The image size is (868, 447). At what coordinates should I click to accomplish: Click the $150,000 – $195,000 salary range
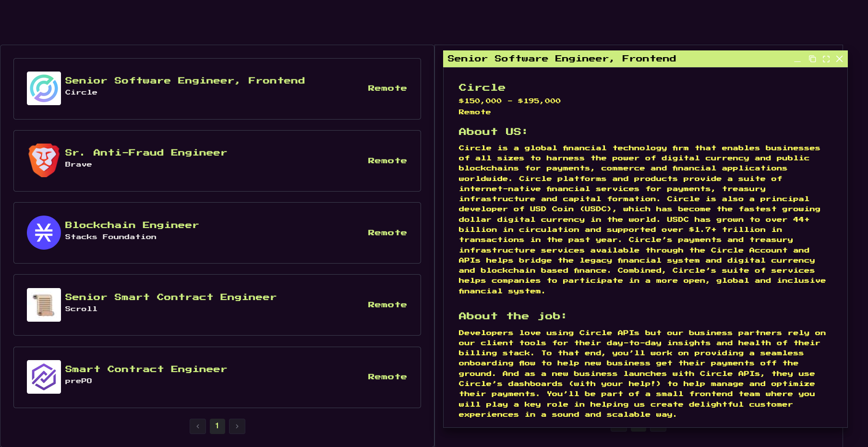[509, 101]
